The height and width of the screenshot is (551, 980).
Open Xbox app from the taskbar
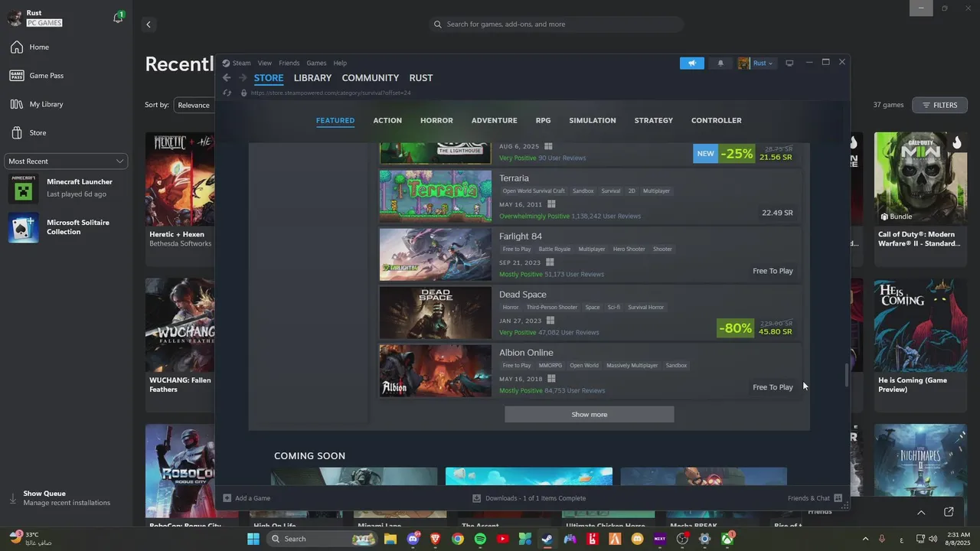[727, 539]
